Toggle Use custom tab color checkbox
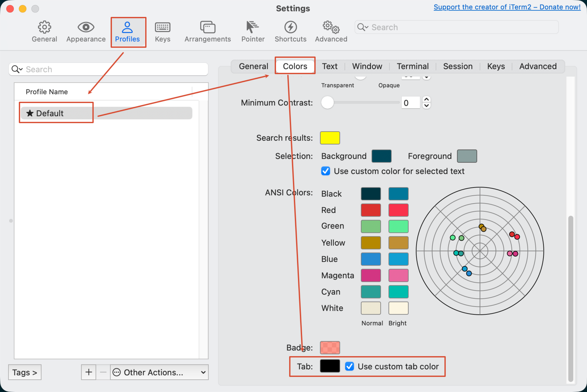This screenshot has width=587, height=392. 350,367
